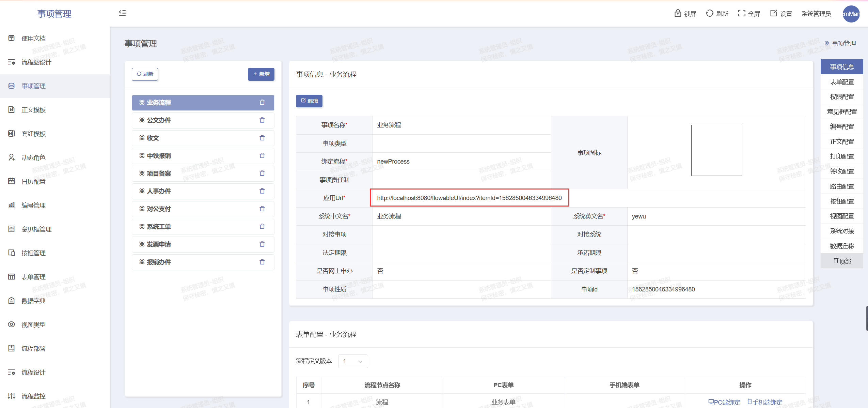Click the 动态角色 person icon
The image size is (868, 408).
[12, 157]
